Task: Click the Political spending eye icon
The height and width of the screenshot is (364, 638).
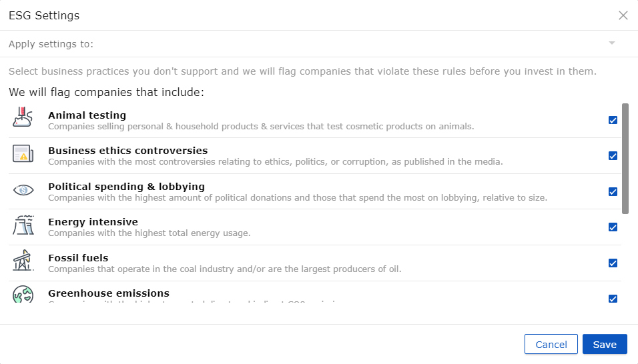Action: 23,190
